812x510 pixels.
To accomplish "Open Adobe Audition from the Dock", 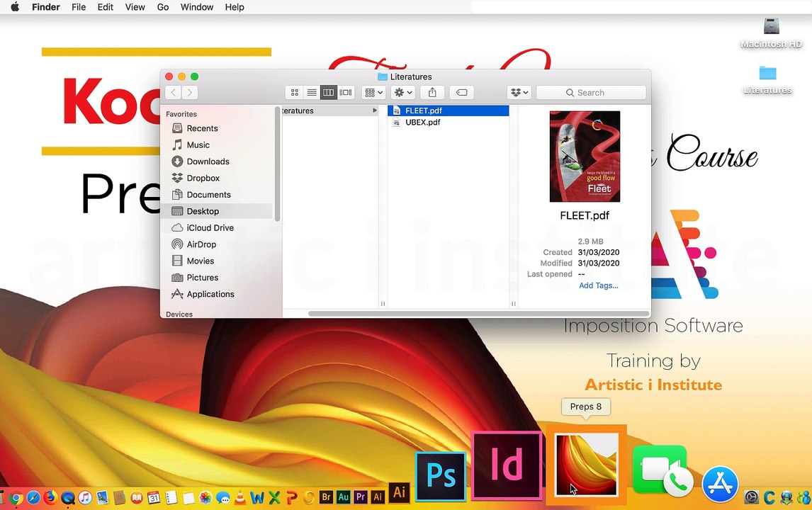I will click(x=344, y=497).
